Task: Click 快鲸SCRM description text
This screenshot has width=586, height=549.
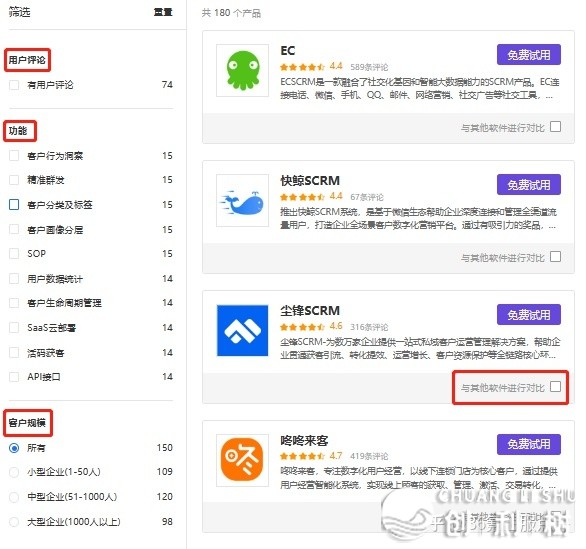Action: point(419,219)
